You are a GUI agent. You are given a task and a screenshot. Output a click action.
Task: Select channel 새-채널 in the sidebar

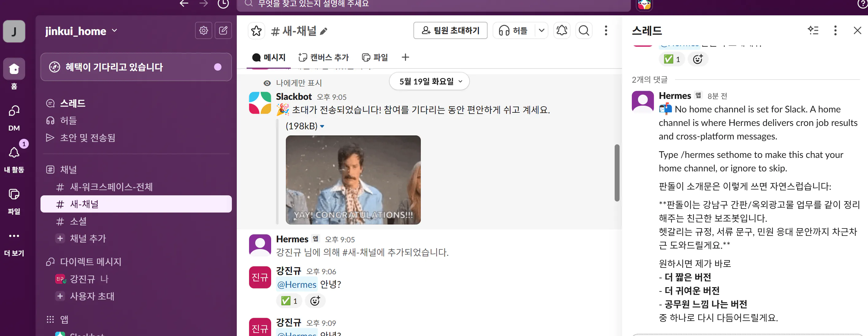[136, 204]
